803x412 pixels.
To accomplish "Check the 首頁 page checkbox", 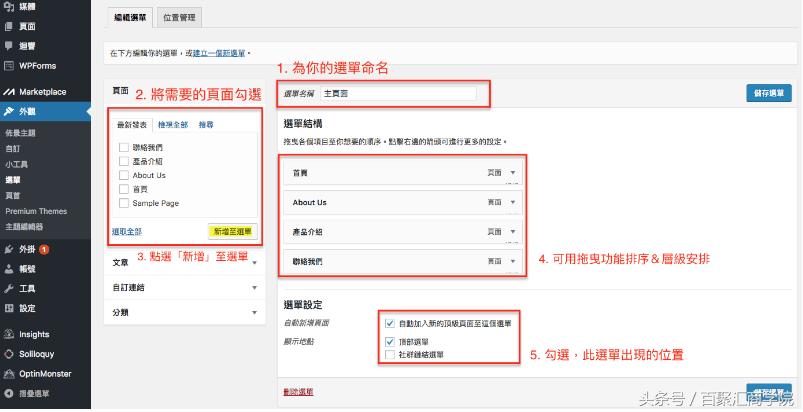I will (123, 189).
